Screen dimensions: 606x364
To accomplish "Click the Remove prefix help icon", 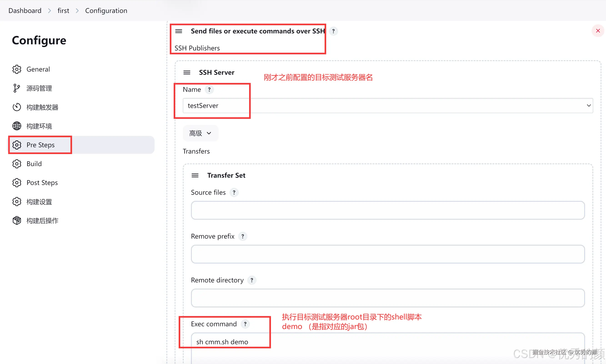I will (x=242, y=236).
